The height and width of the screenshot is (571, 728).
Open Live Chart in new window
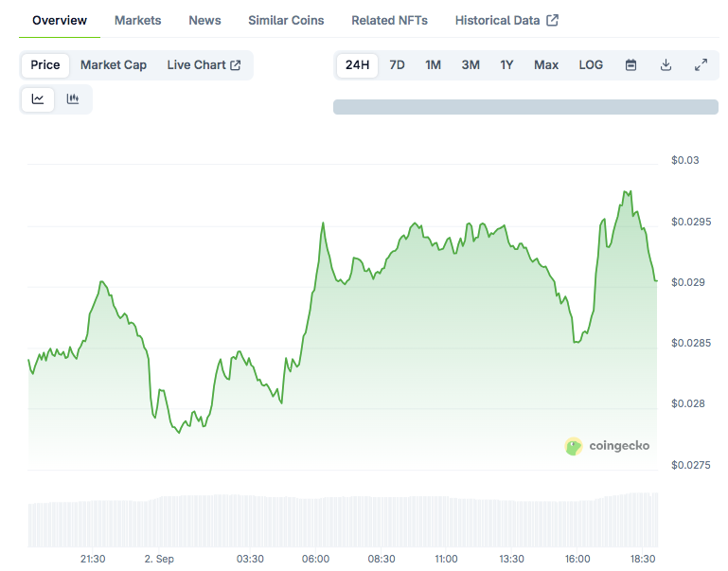pos(204,65)
